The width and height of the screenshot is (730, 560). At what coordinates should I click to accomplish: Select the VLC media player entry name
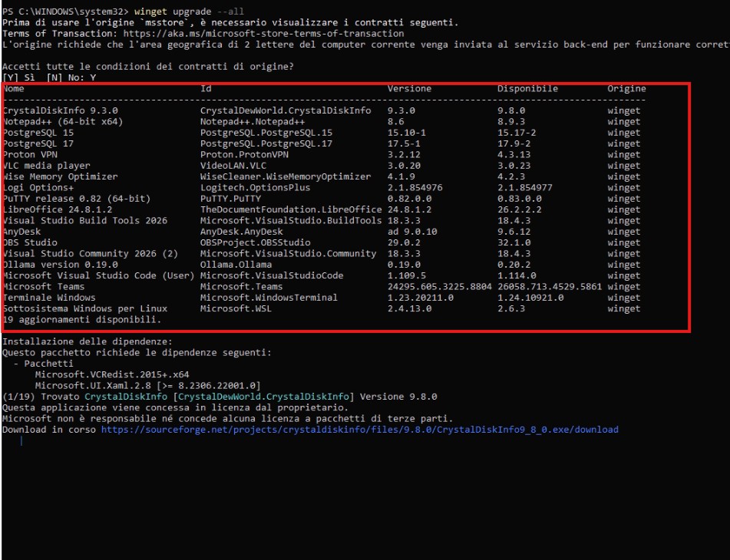[47, 166]
